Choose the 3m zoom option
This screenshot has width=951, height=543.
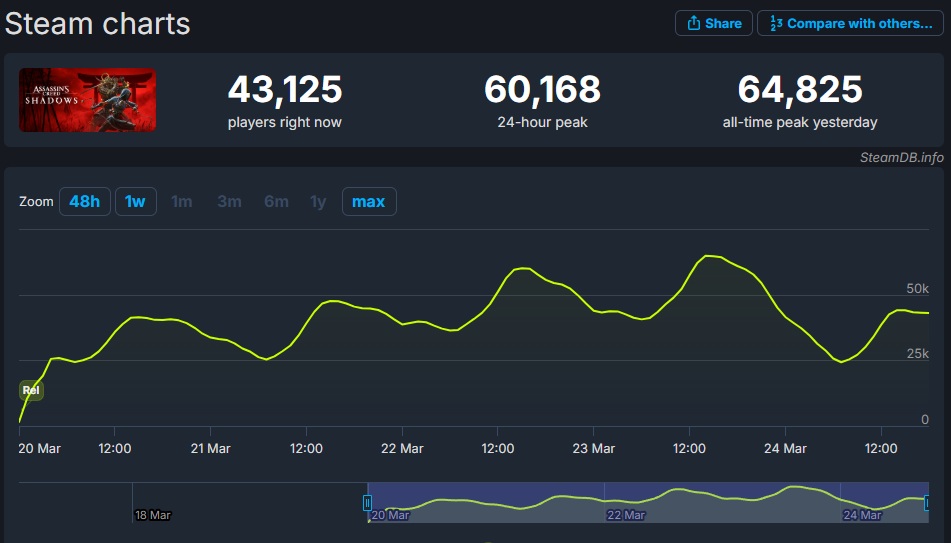[x=229, y=201]
